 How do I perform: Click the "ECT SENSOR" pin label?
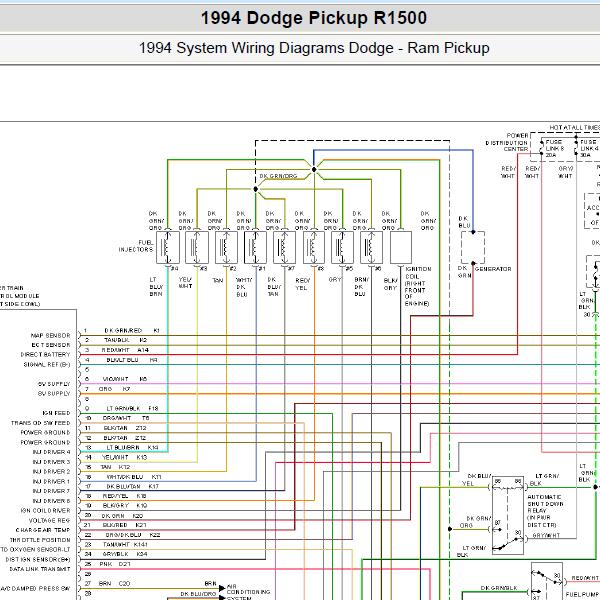[x=51, y=345]
